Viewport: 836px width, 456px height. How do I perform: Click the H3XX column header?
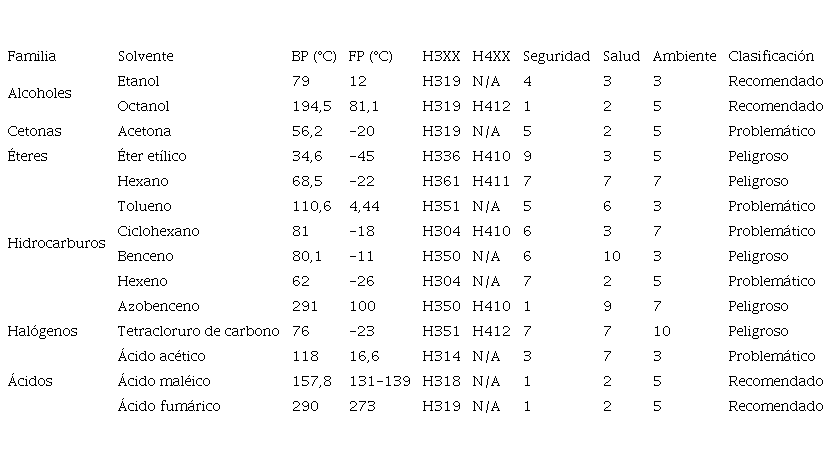click(442, 57)
